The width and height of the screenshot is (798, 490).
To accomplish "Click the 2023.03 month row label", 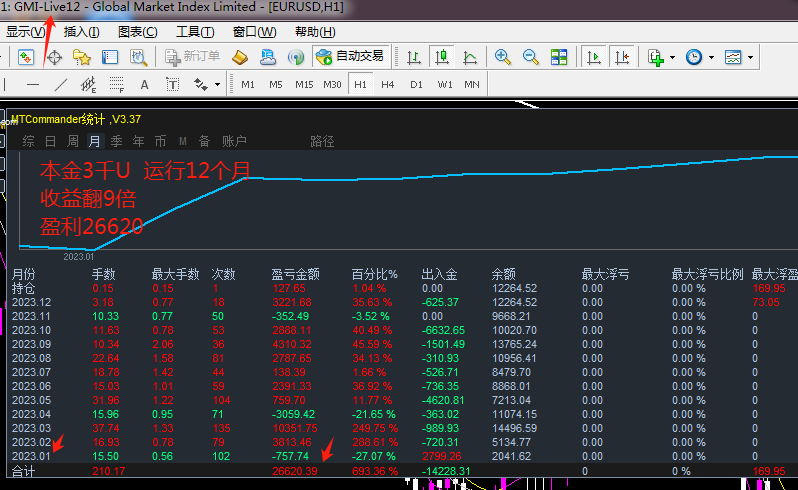I will tap(32, 428).
